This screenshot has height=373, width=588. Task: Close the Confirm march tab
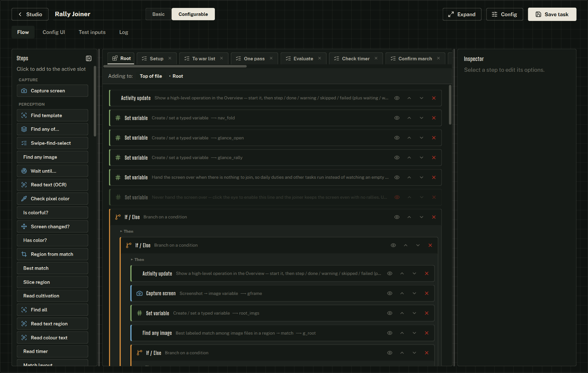tap(438, 58)
